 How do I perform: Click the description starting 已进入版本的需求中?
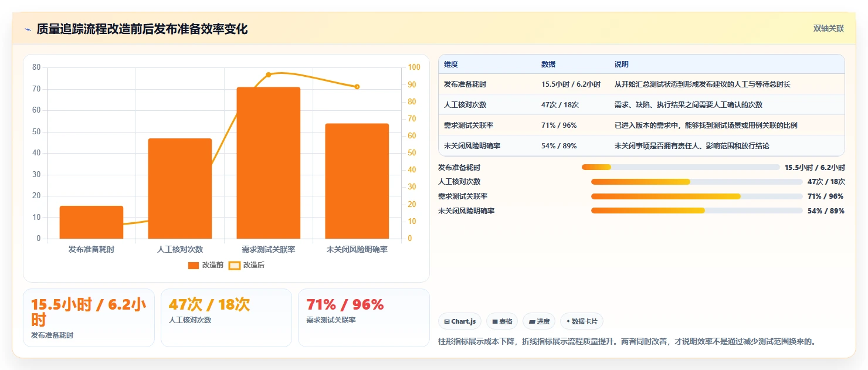coord(706,125)
